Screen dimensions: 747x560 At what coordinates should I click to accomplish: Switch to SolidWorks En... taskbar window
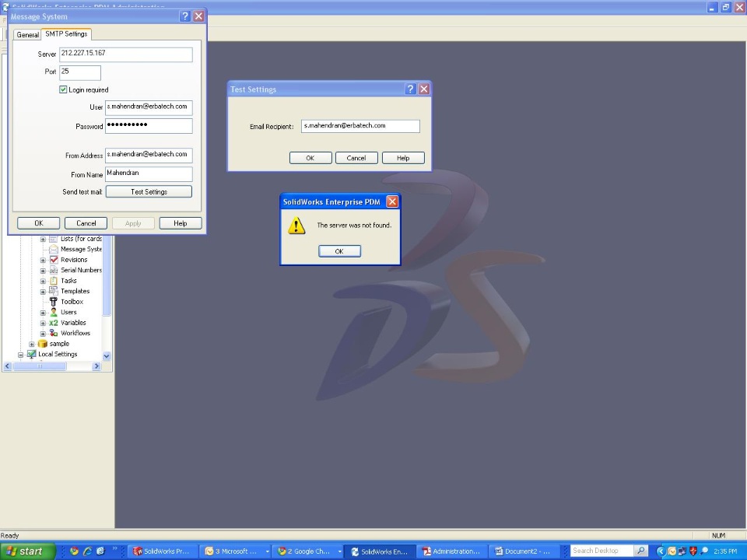click(380, 551)
